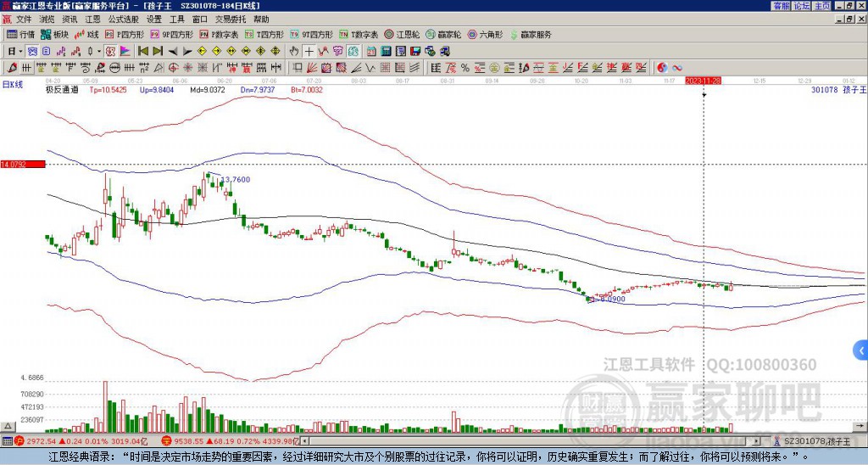Open the T数字表 tool

tap(359, 34)
